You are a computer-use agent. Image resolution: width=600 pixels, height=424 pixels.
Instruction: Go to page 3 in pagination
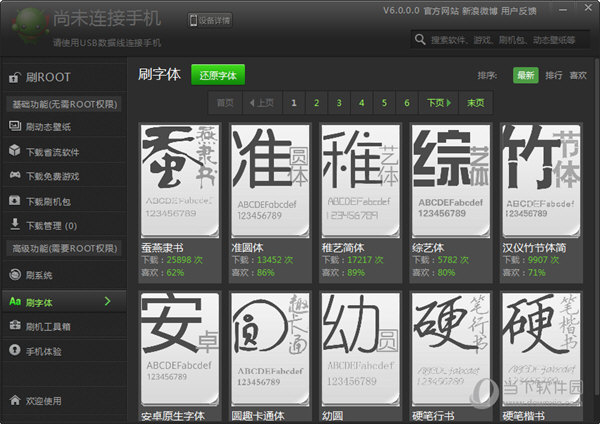click(339, 103)
